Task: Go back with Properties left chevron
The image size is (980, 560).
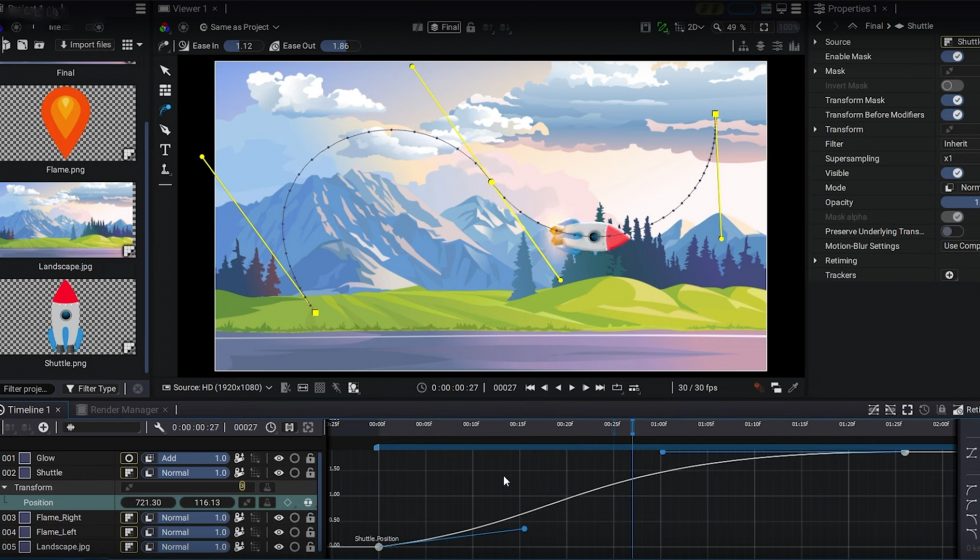Action: 819,26
